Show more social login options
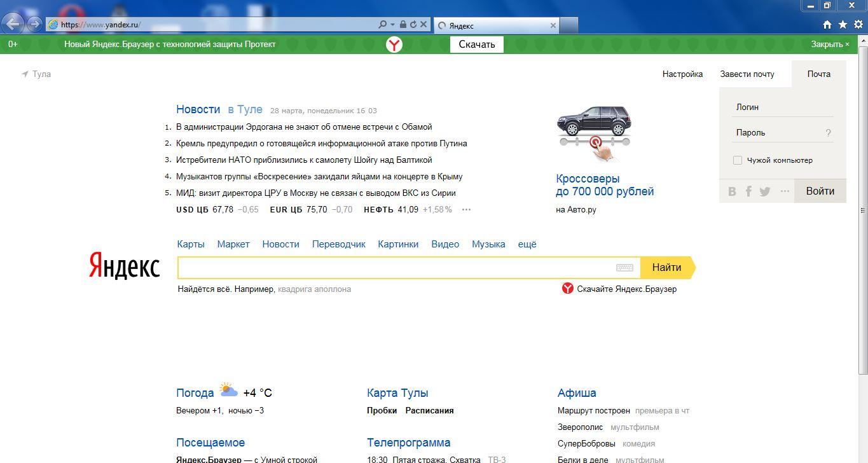The height and width of the screenshot is (463, 868). pos(784,191)
